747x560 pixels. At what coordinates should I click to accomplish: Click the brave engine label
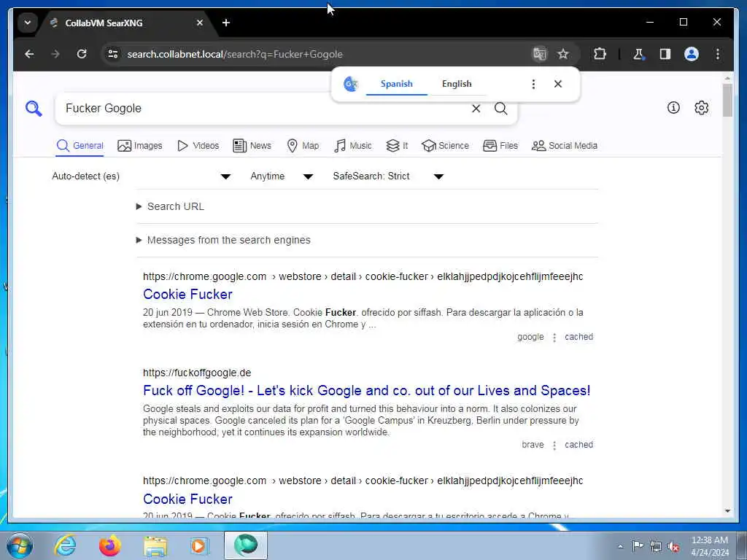coord(533,445)
